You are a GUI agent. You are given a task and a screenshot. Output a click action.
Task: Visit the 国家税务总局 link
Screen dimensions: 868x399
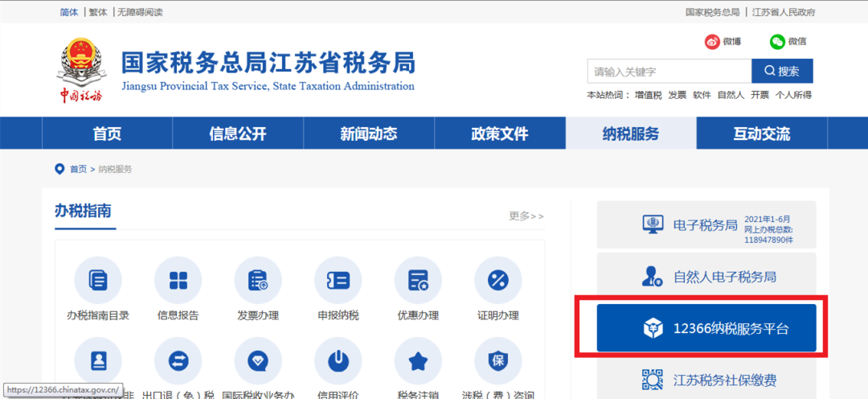[x=712, y=12]
